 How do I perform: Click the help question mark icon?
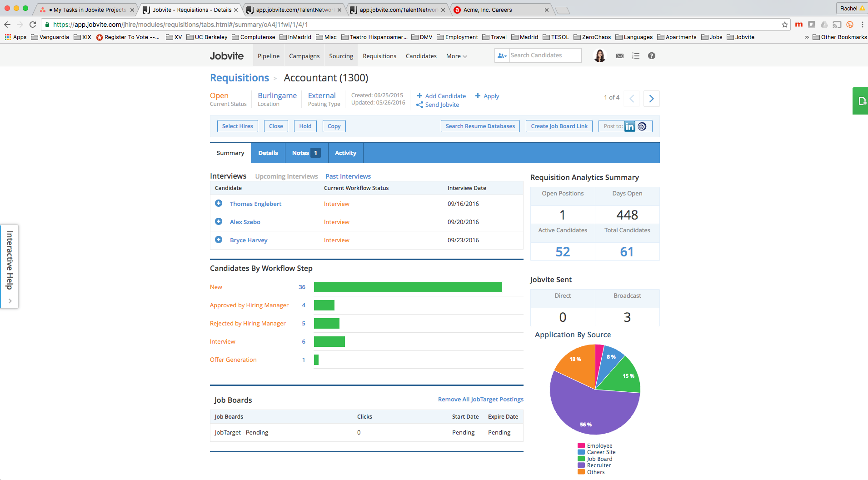coord(651,56)
